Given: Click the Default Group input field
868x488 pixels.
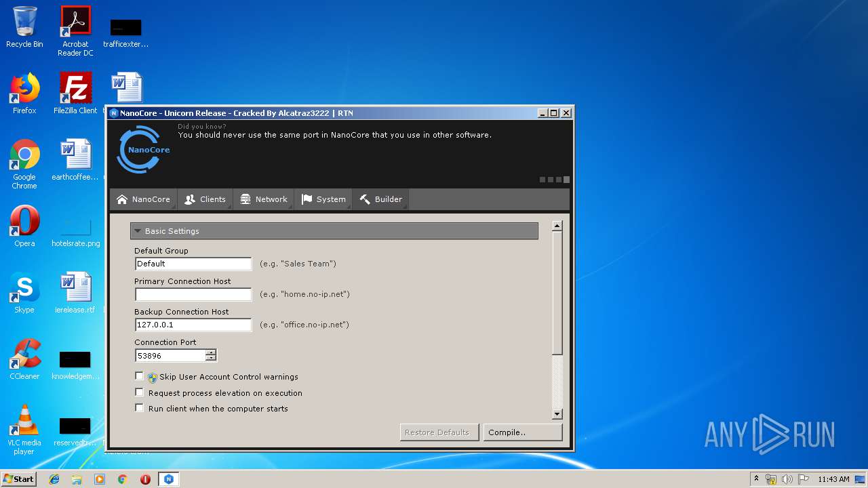Looking at the screenshot, I should tap(193, 264).
